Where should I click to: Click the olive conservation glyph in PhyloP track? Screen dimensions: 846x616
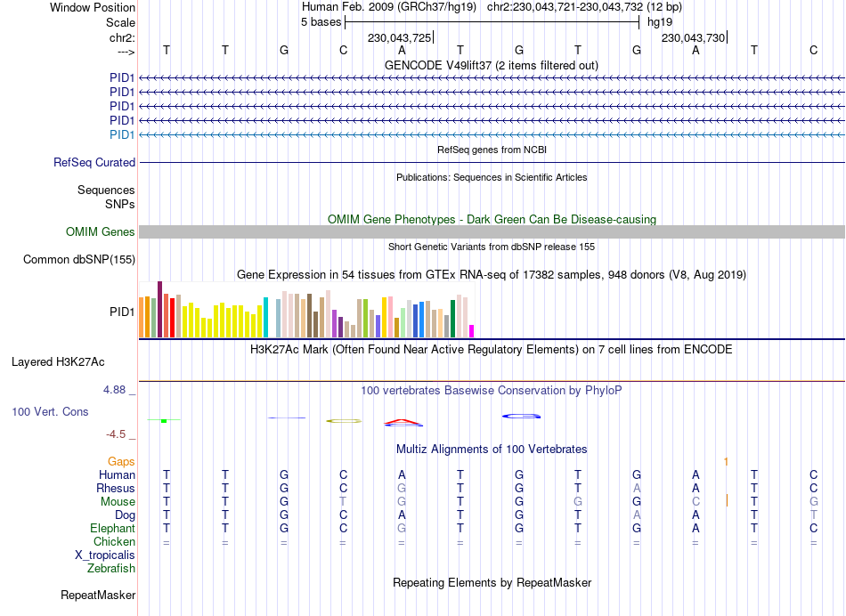pos(344,421)
